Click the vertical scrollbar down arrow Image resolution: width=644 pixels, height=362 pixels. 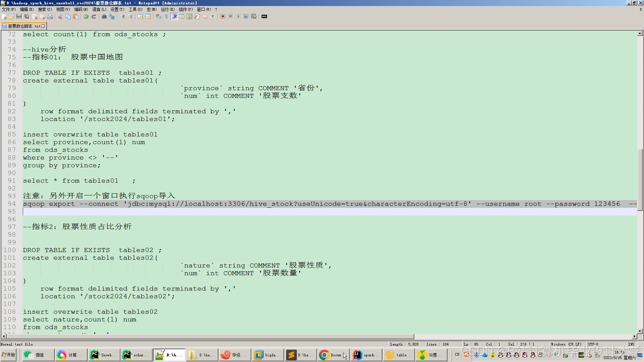[x=640, y=331]
